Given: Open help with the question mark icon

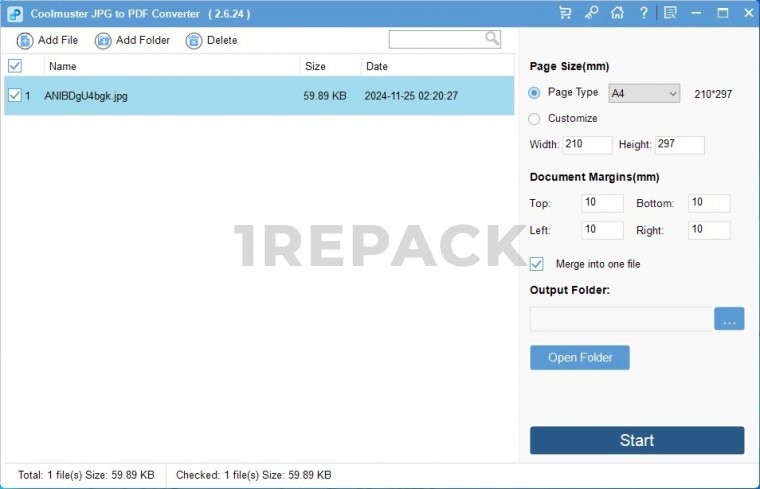Looking at the screenshot, I should [x=643, y=13].
